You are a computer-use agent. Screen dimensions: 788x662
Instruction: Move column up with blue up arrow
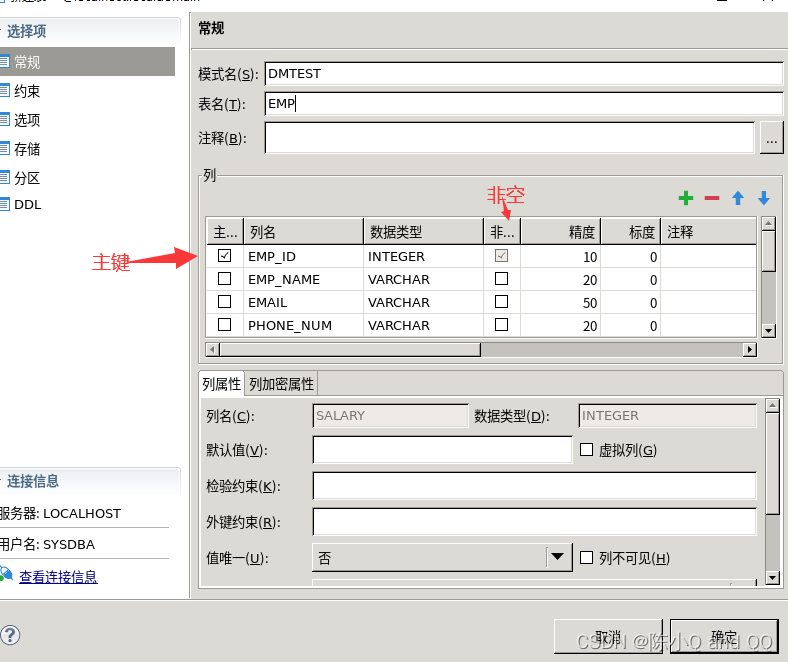(x=738, y=198)
